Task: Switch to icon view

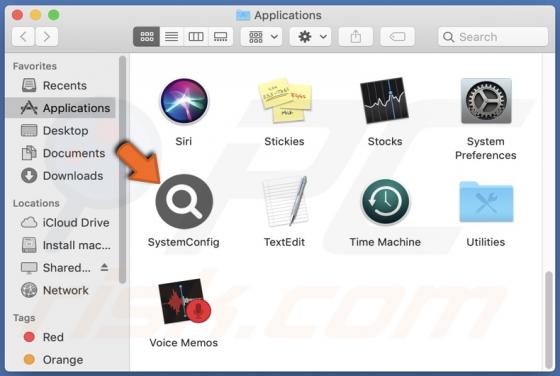Action: pos(146,36)
